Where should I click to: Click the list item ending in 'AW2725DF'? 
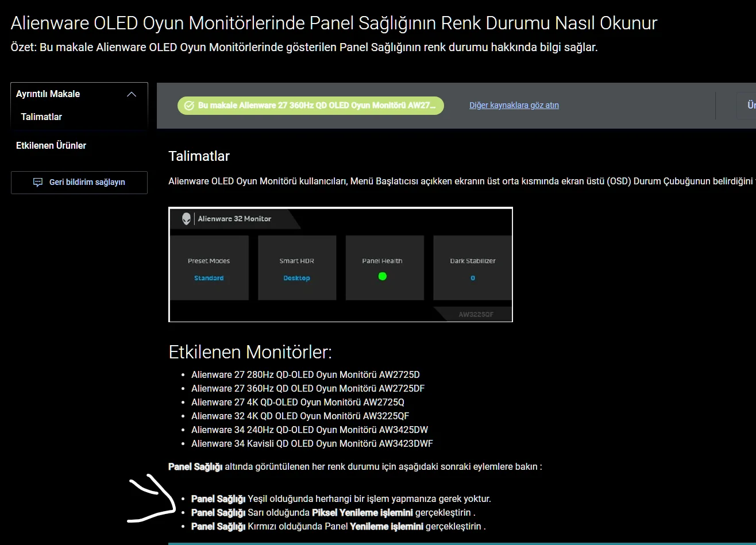point(308,389)
